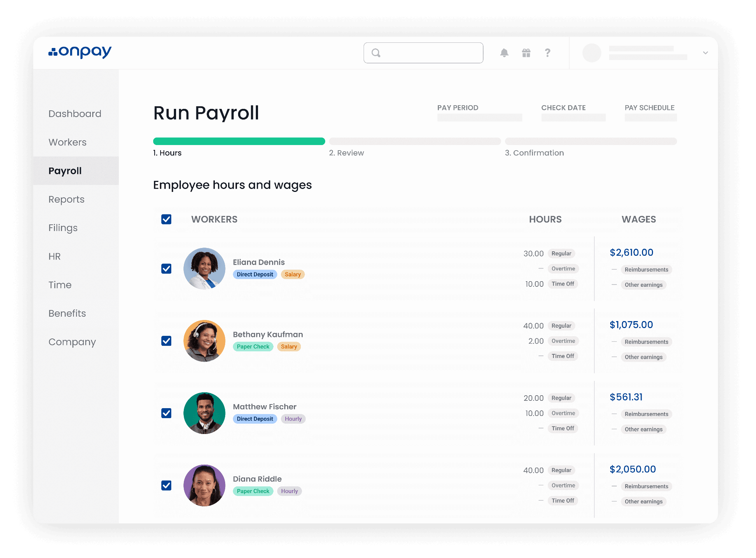The image size is (756, 558).
Task: Click Diana's Paper Check tag
Action: (253, 491)
